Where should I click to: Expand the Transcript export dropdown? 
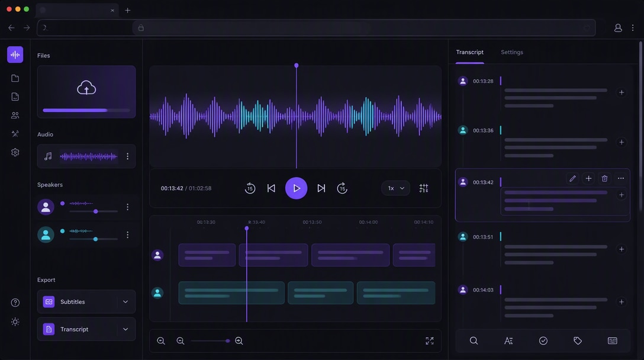pos(125,329)
